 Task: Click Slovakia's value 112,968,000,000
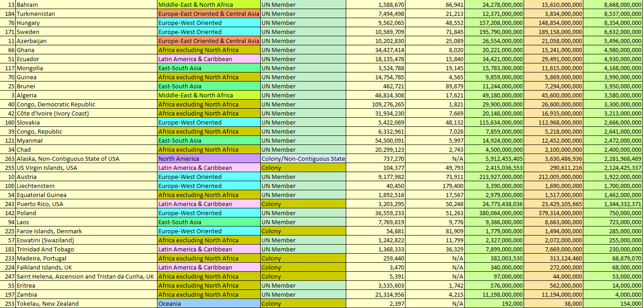(x=553, y=122)
